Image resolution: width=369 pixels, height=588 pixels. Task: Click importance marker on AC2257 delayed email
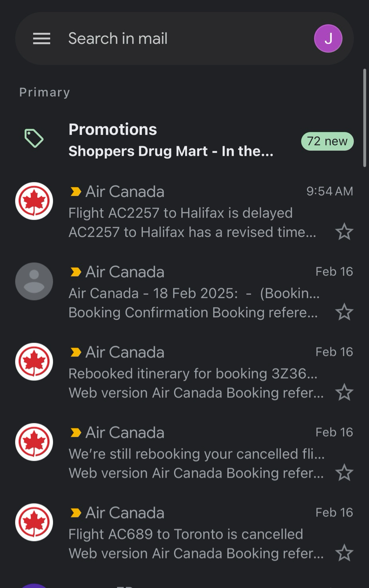tap(75, 192)
